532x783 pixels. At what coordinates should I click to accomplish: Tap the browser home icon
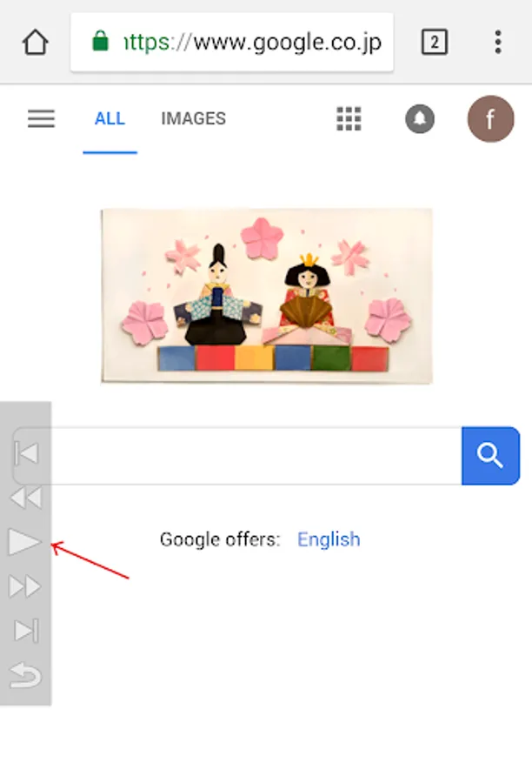[x=36, y=43]
